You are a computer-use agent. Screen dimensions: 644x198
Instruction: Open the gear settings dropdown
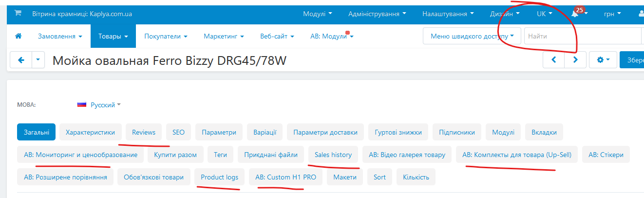click(603, 60)
